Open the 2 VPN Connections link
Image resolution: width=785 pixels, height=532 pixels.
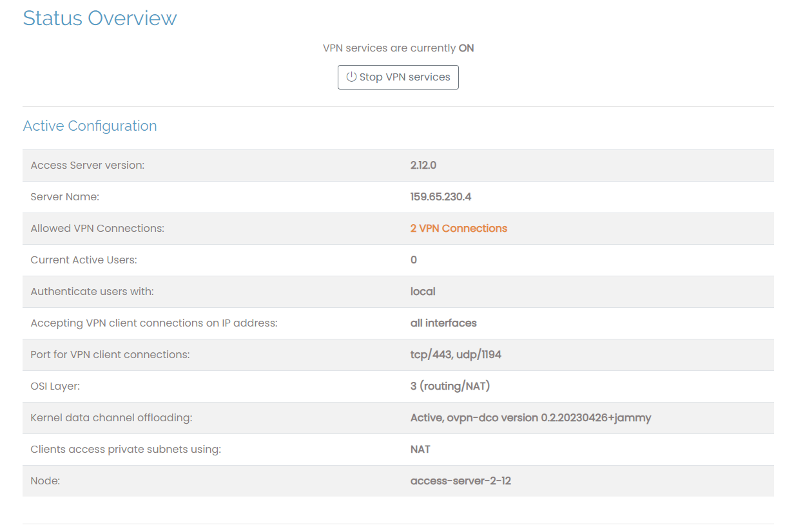pyautogui.click(x=458, y=228)
